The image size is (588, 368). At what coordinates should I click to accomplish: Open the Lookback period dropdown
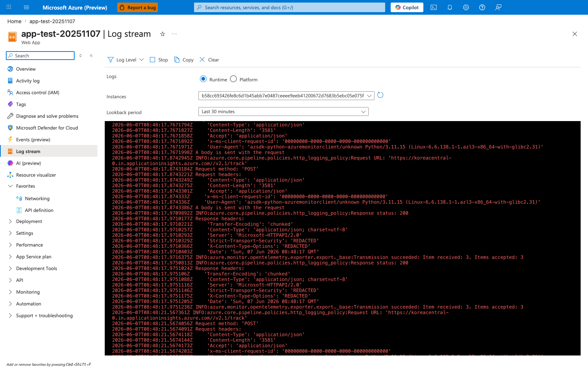(x=283, y=112)
